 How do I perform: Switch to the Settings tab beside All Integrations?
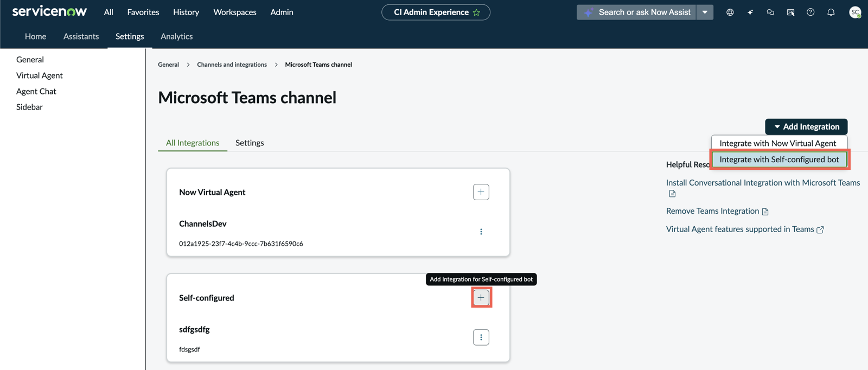point(250,143)
